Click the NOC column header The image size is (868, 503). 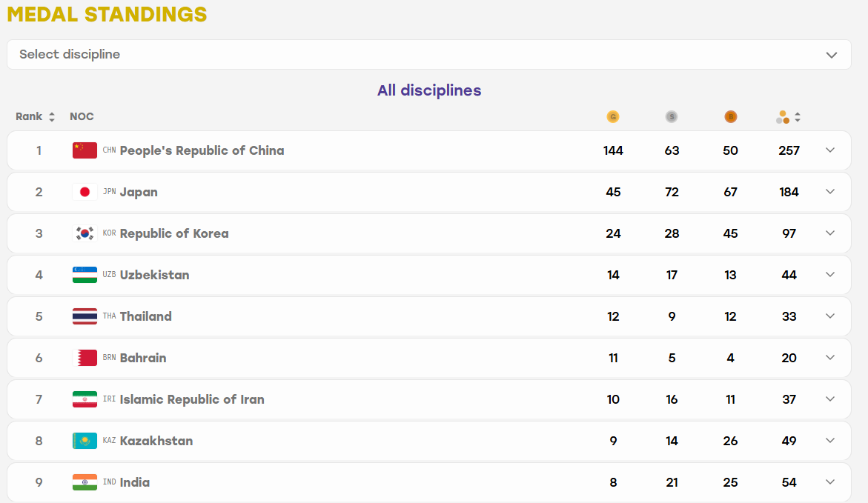coord(82,117)
